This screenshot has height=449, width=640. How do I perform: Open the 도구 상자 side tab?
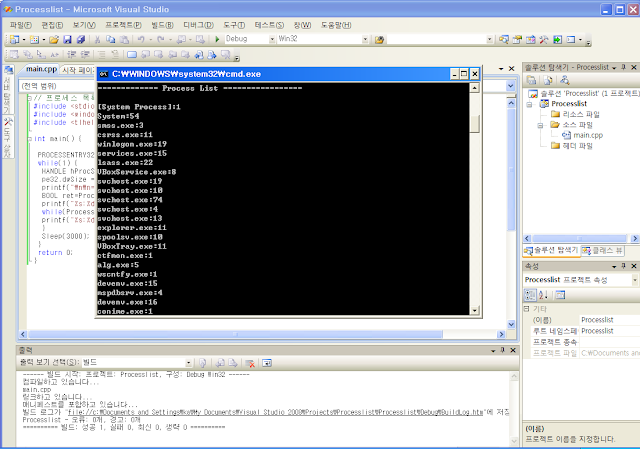pos(8,137)
